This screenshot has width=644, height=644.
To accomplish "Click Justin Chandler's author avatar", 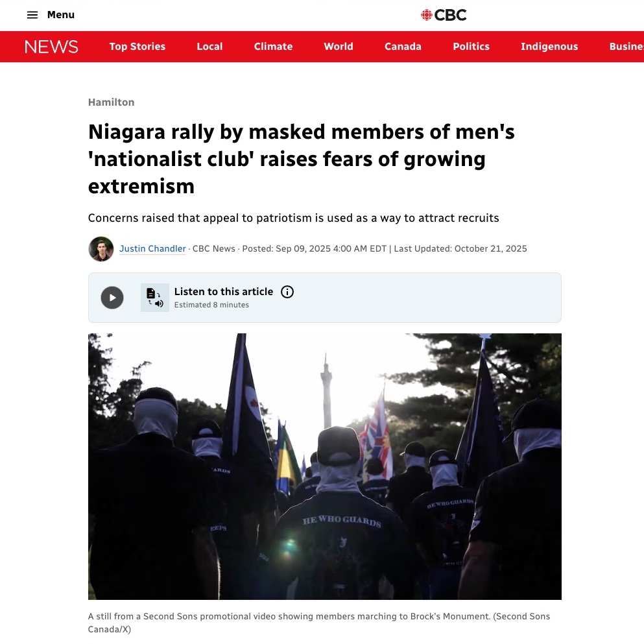I will coord(101,249).
